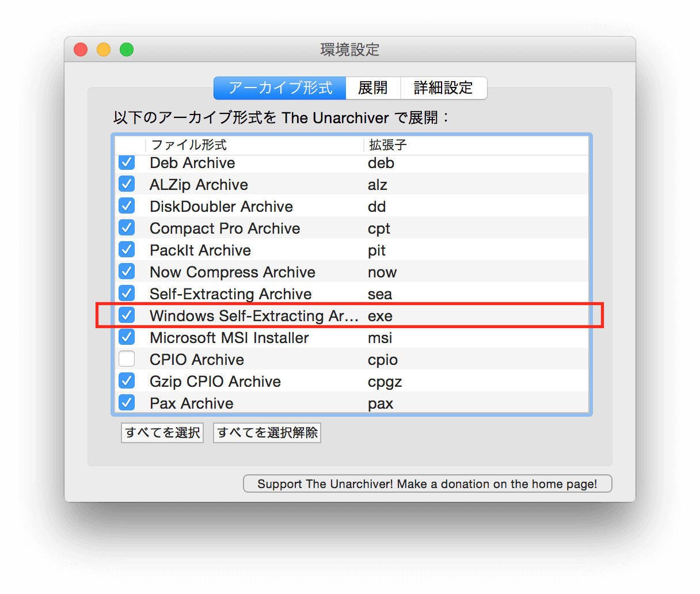Uncheck the Pax Archive checkbox
This screenshot has width=700, height=594.
coord(127,403)
